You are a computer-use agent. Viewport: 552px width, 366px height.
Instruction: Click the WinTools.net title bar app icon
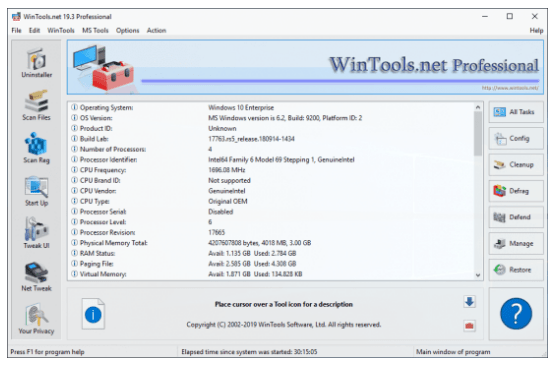coord(16,17)
